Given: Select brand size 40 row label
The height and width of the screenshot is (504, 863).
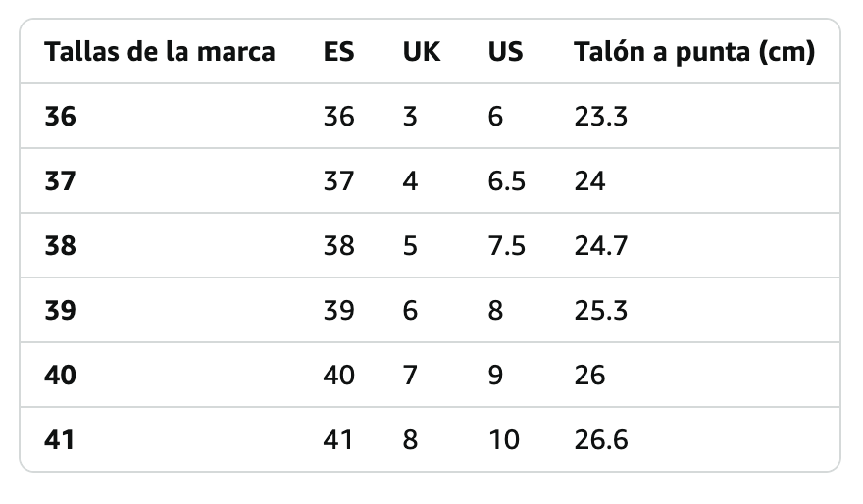Looking at the screenshot, I should [x=60, y=376].
